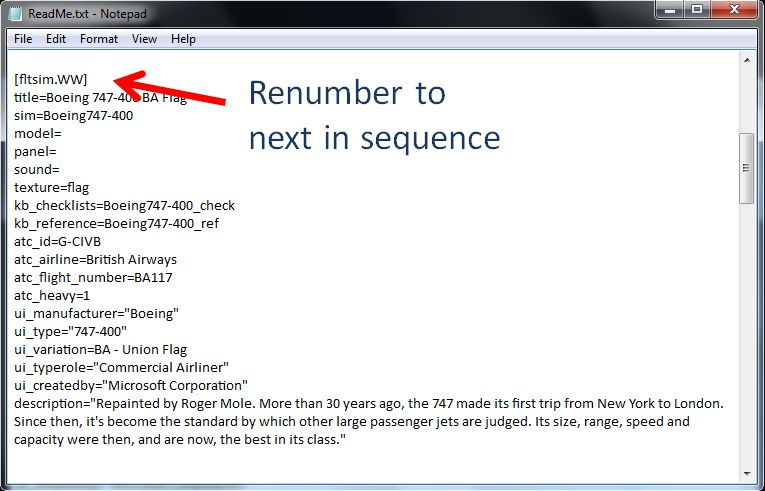The width and height of the screenshot is (765, 491).
Task: Click the scroll up arrow
Action: click(x=747, y=60)
